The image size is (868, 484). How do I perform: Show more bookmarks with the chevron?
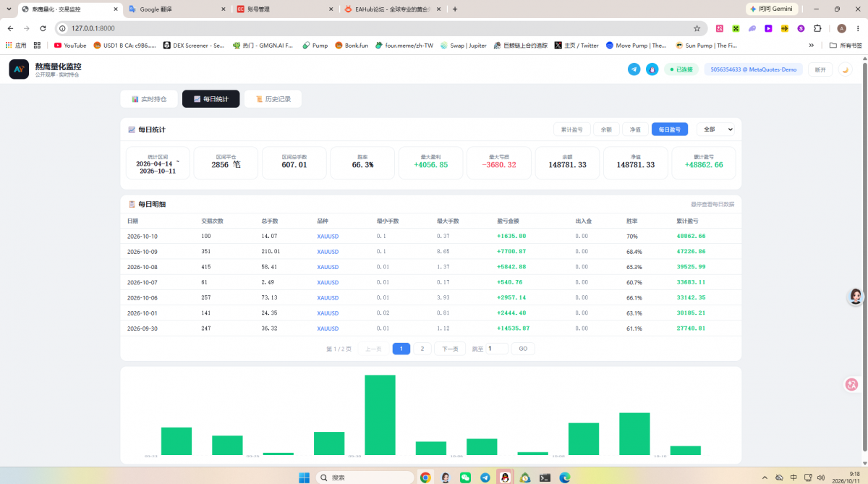pos(812,45)
